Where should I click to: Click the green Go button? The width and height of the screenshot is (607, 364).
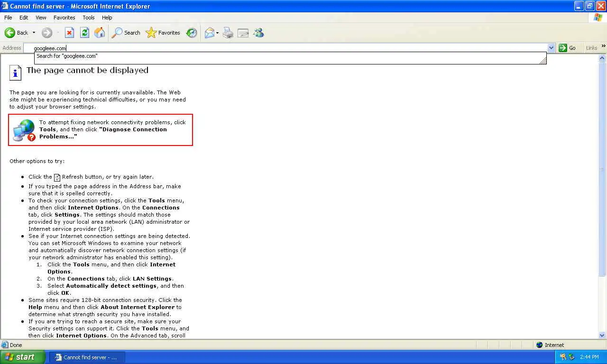[568, 48]
